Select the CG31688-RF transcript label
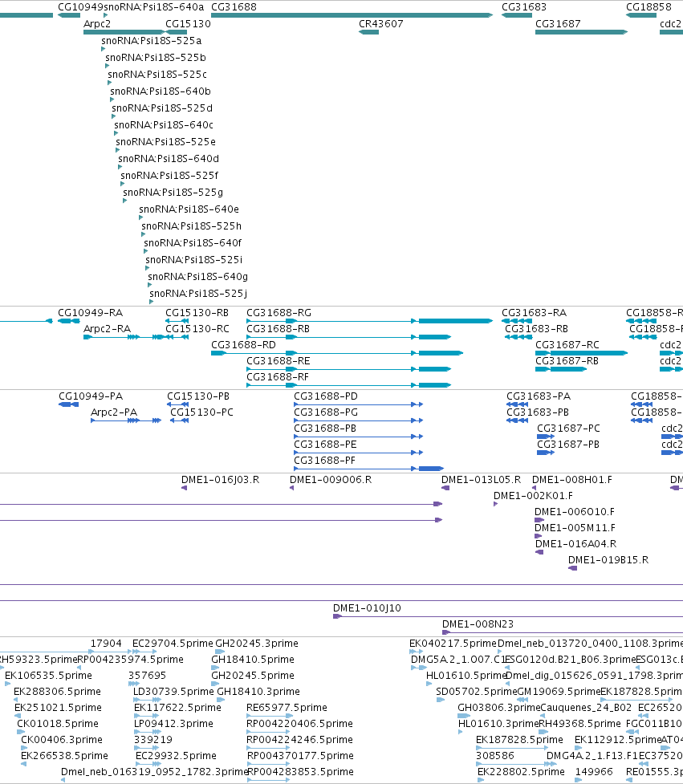Screen dimensions: 683x784 coord(278,377)
